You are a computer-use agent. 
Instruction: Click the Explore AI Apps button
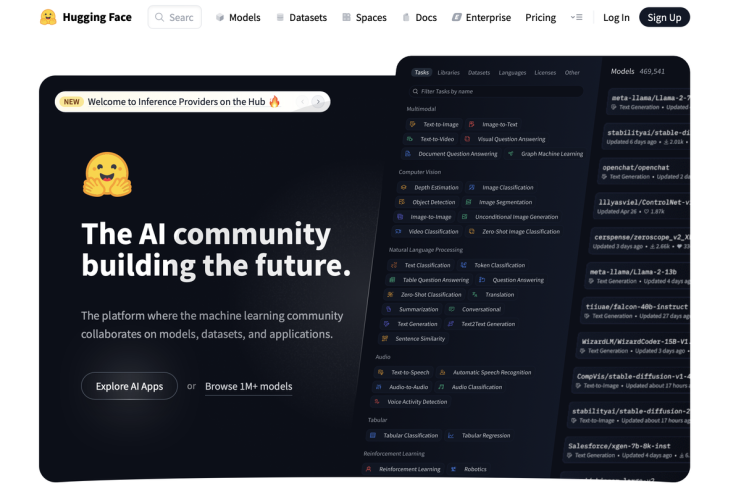pos(129,386)
